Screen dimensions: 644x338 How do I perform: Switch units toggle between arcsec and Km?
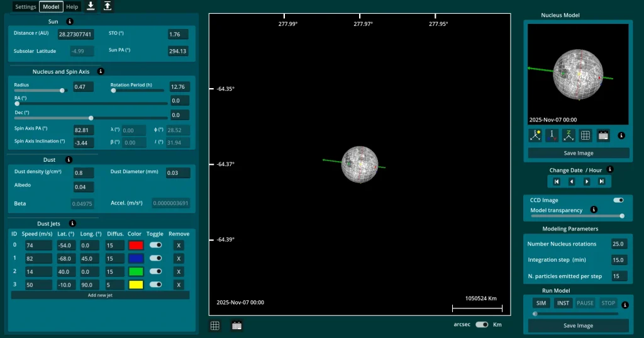click(482, 325)
